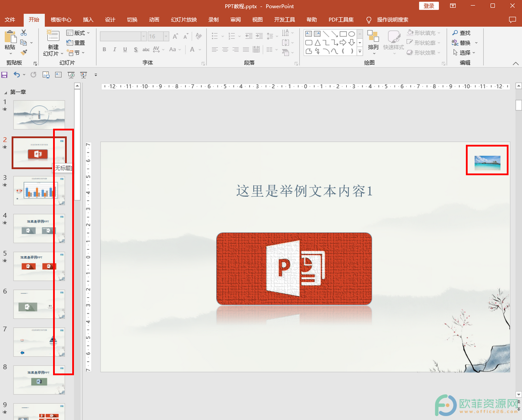This screenshot has width=522, height=420.
Task: Switch to the 设计 (Design) tab
Action: point(110,20)
